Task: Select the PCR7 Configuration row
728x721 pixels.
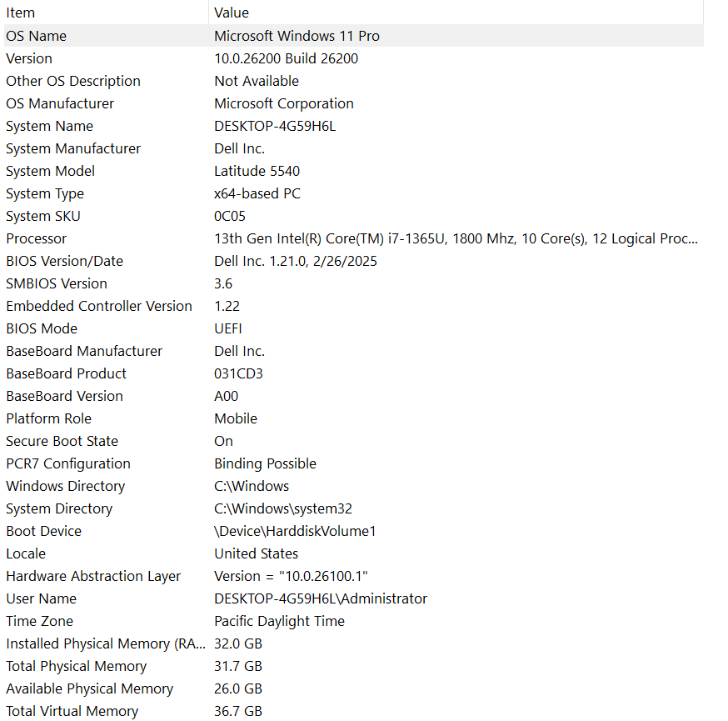Action: [x=354, y=463]
